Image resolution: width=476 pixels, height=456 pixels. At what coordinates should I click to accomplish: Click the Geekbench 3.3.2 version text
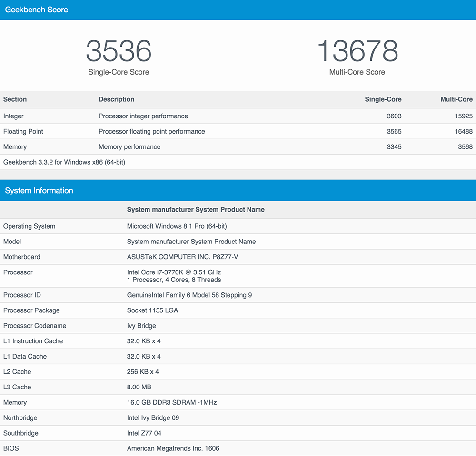[64, 162]
